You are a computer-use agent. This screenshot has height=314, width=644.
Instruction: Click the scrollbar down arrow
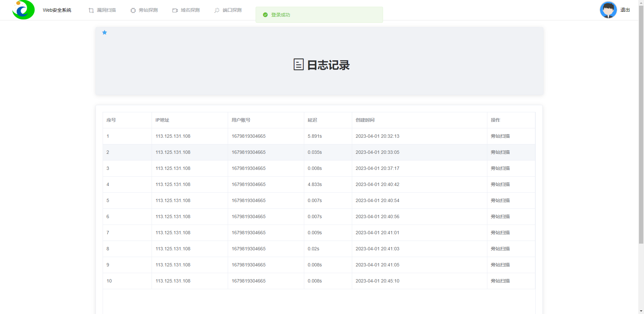click(641, 311)
